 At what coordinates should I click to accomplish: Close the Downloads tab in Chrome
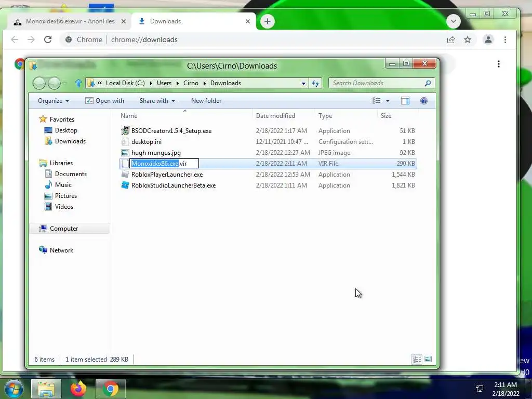(248, 21)
